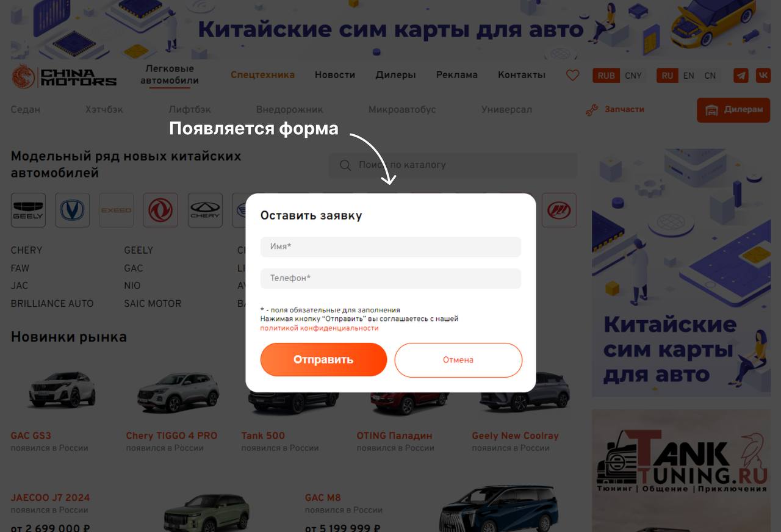Click the Дилерам orange button
Viewport: 781px width, 532px height.
[x=735, y=110]
